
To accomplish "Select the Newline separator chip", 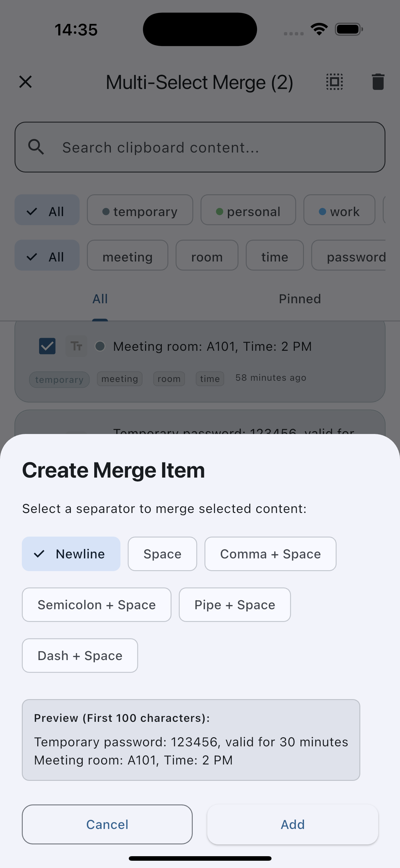I will pos(71,554).
